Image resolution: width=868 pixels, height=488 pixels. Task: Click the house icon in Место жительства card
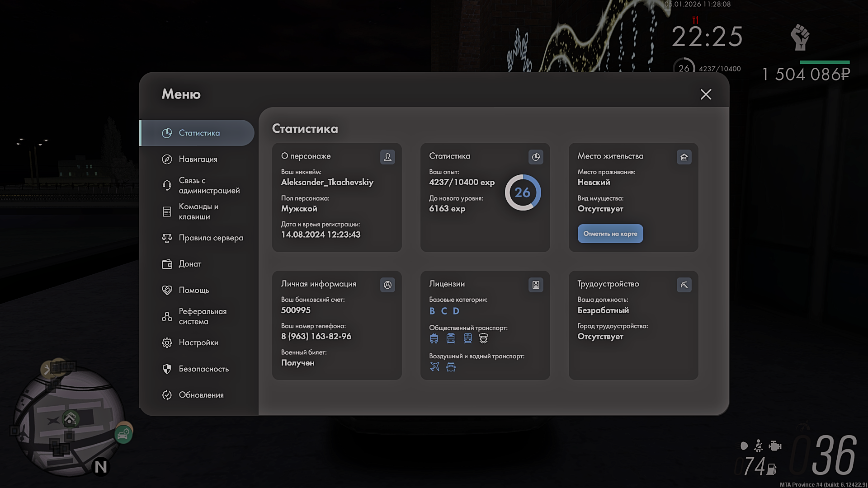pyautogui.click(x=684, y=157)
